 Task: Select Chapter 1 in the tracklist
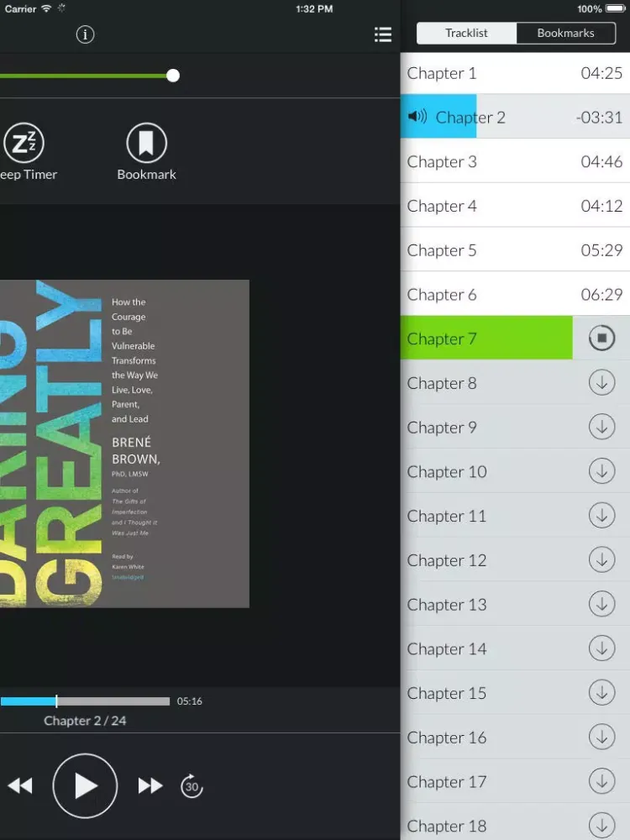coord(516,73)
